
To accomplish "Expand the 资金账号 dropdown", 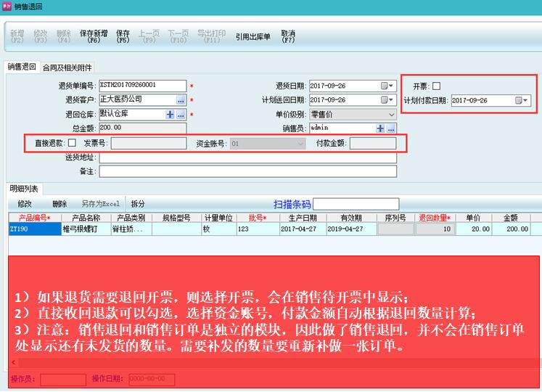I will point(300,144).
